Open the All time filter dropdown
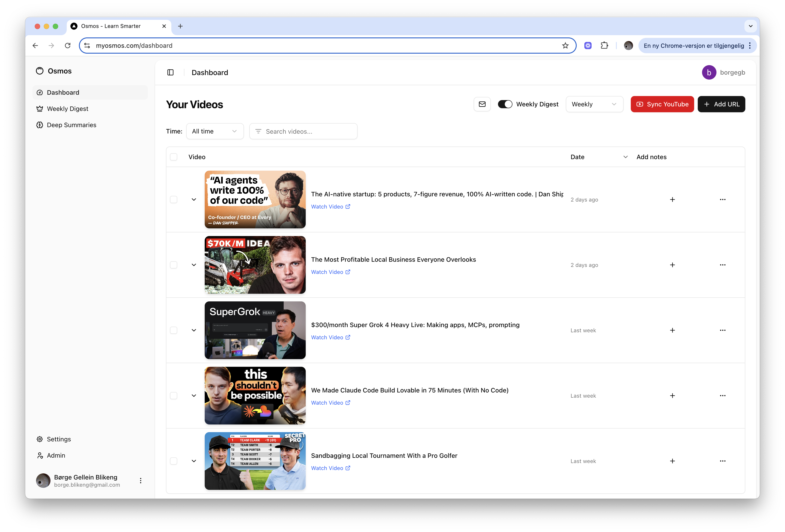Image resolution: width=785 pixels, height=532 pixels. tap(214, 131)
